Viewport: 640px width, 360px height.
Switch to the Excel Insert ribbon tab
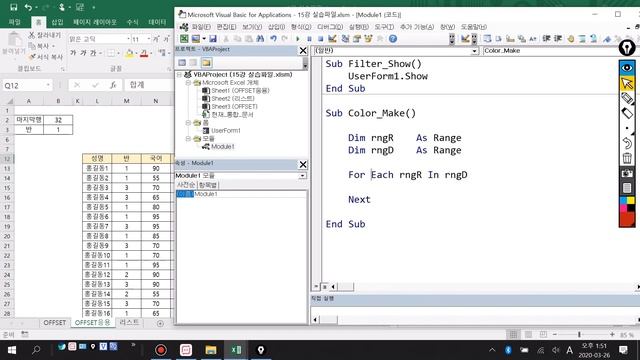(x=57, y=22)
